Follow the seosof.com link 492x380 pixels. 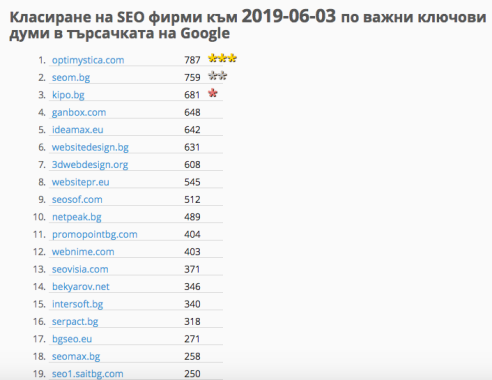77,199
